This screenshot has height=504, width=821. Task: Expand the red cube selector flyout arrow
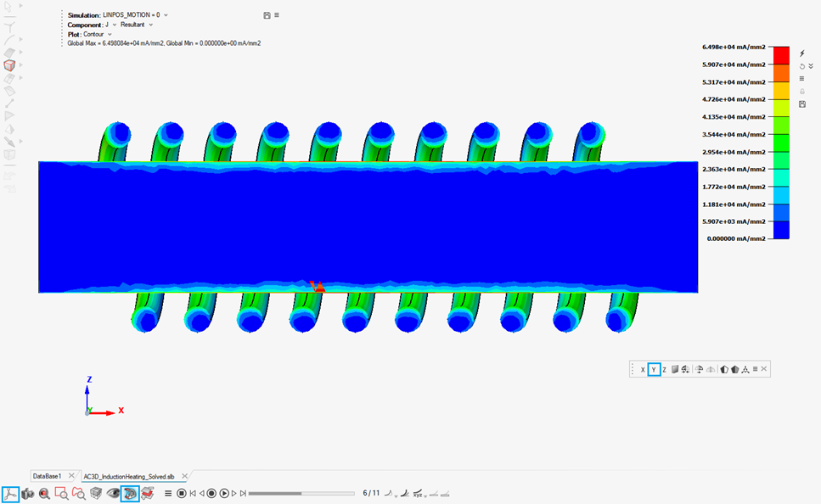(21, 64)
